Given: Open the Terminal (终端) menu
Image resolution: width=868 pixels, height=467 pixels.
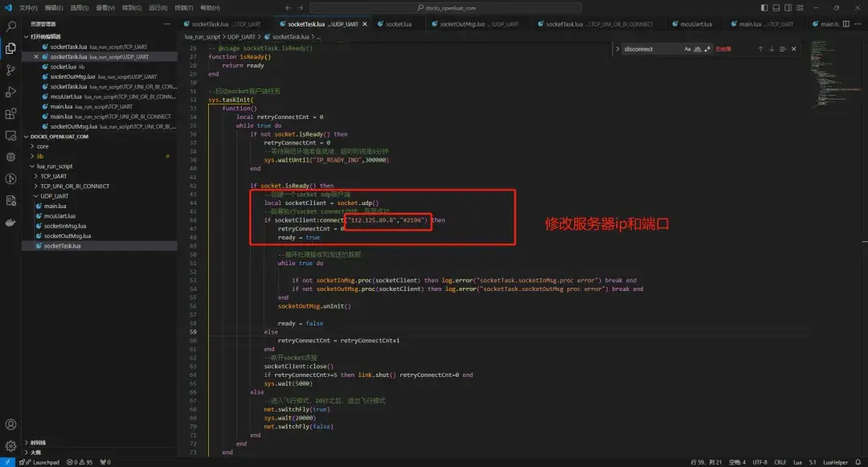Looking at the screenshot, I should tap(184, 8).
